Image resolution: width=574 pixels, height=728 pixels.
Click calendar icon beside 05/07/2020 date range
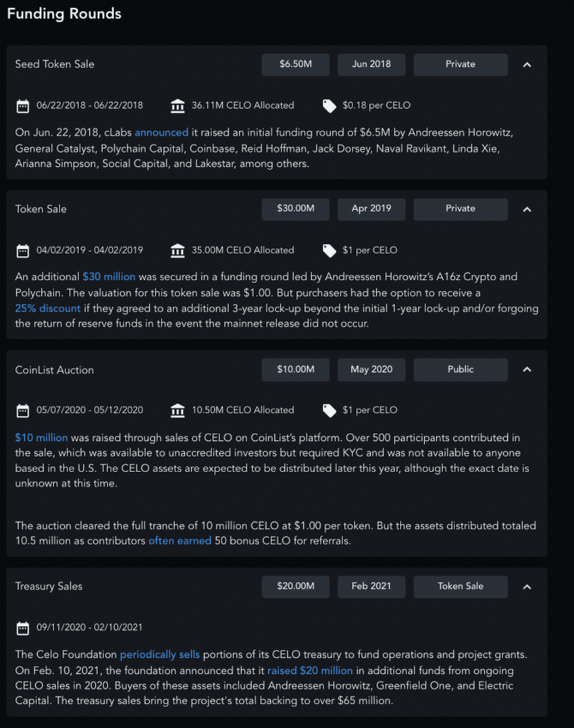(23, 411)
